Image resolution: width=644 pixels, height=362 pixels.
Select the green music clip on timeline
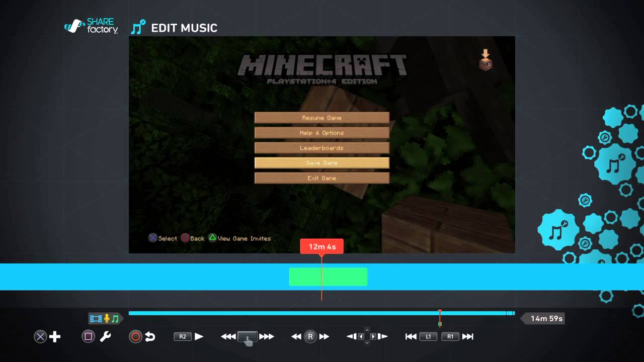(x=328, y=277)
